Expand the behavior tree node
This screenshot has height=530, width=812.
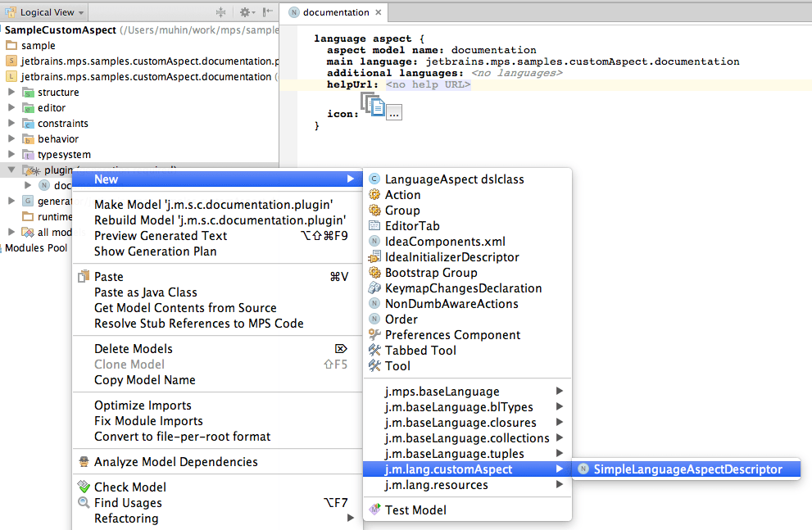coord(11,138)
